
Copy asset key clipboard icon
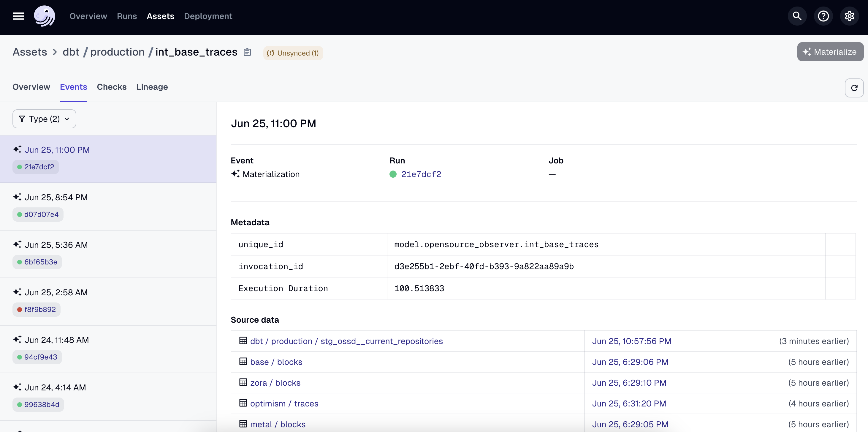(x=247, y=52)
